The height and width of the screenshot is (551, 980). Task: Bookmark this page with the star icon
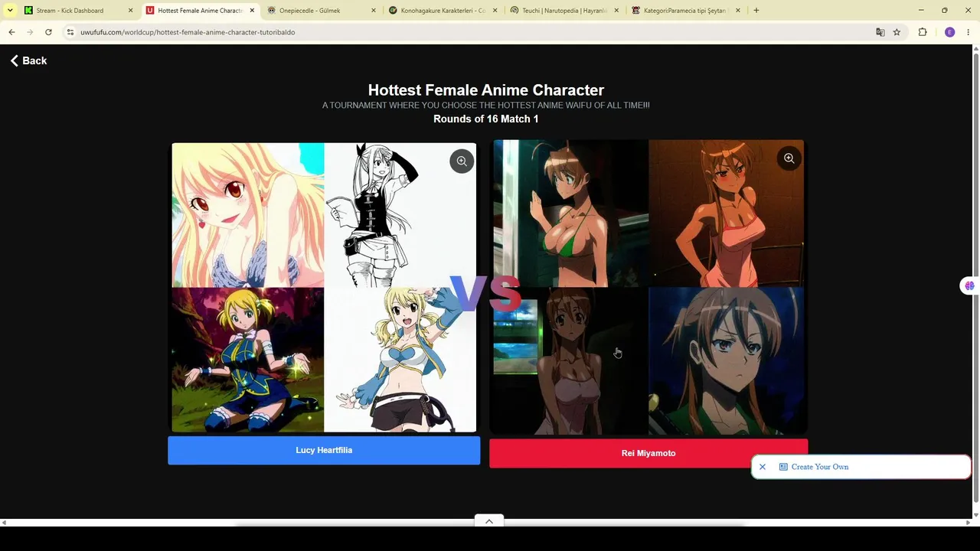pyautogui.click(x=897, y=32)
